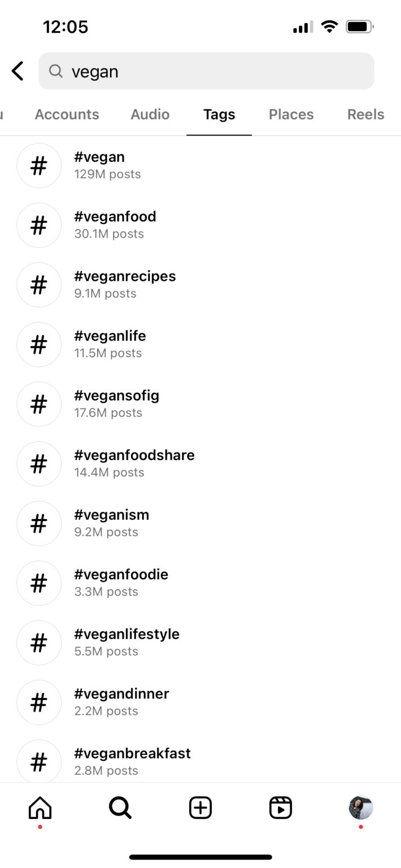Open the Reels icon in bottom navigation
The width and height of the screenshot is (401, 868).
[280, 808]
